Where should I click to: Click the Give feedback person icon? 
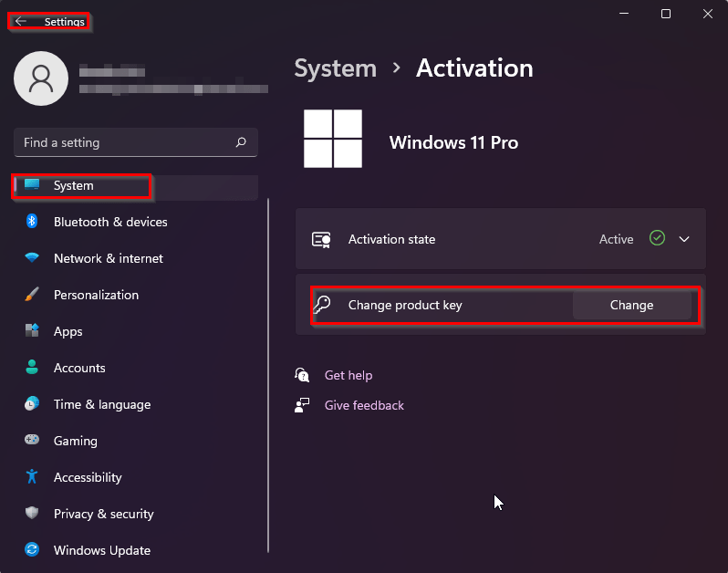pos(302,405)
